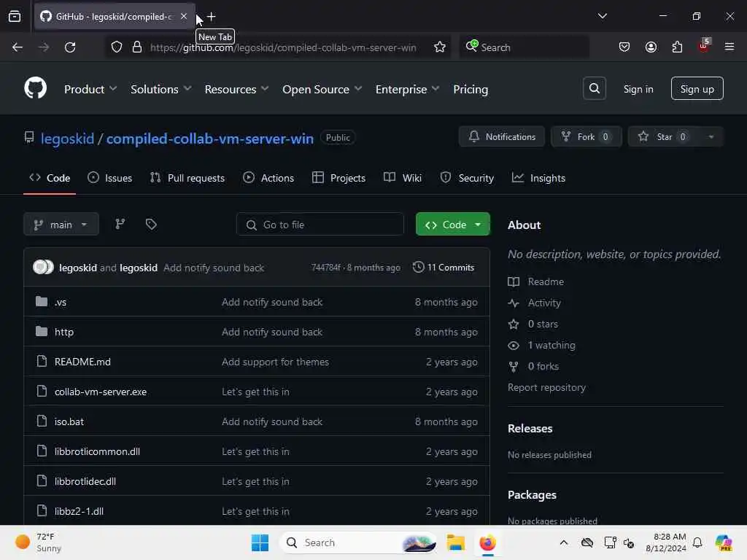Screen dimensions: 747x560
Task: Close the GitHub tab
Action: point(183,16)
